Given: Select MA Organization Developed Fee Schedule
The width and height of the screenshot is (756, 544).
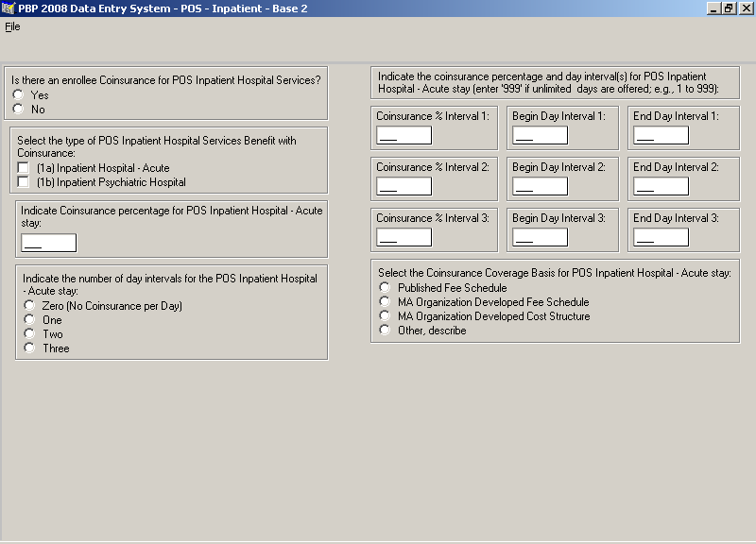Looking at the screenshot, I should click(385, 301).
